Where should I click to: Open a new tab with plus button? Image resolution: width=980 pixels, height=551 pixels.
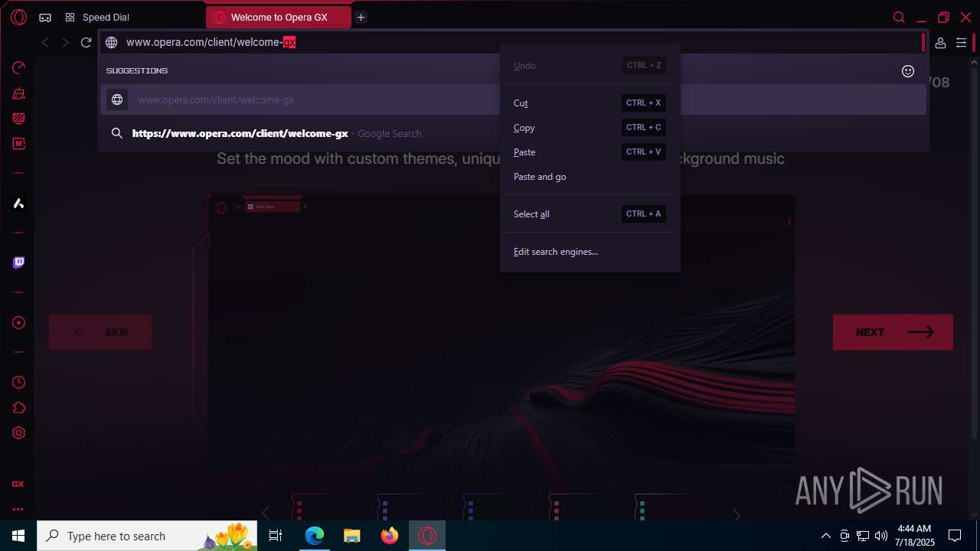point(361,18)
